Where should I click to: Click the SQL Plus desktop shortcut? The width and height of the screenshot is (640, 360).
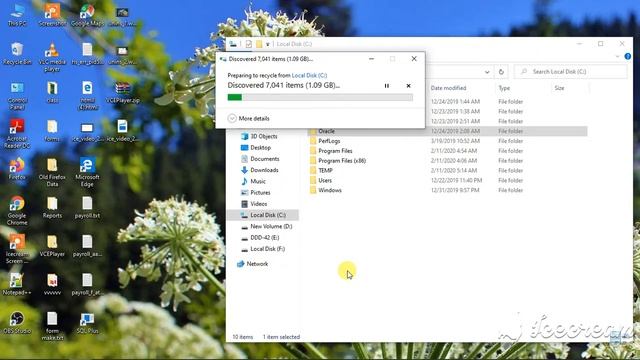(x=87, y=322)
